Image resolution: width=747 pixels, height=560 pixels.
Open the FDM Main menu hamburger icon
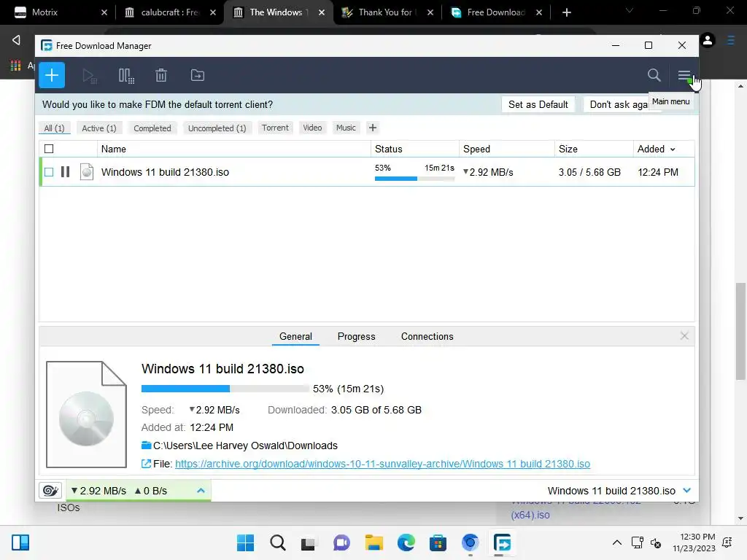[684, 75]
